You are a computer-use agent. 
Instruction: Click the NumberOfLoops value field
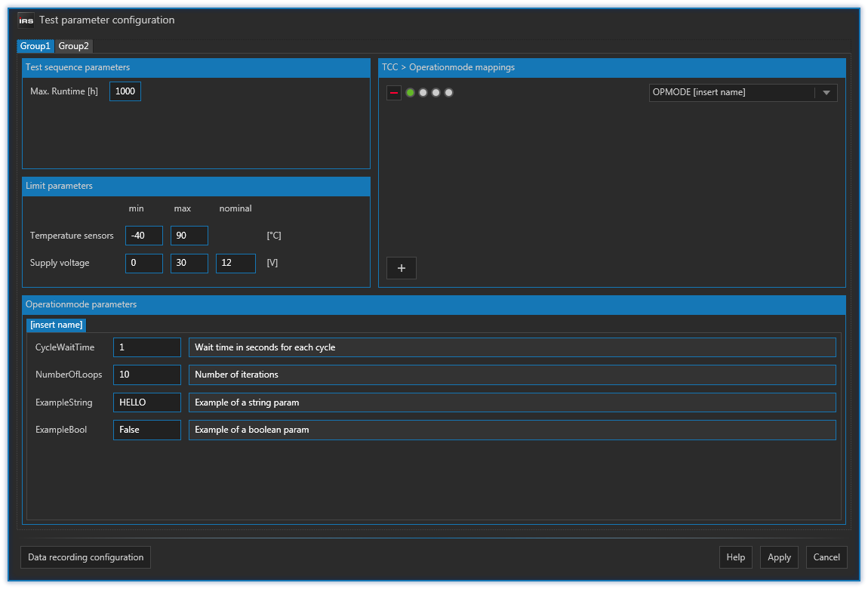click(147, 375)
